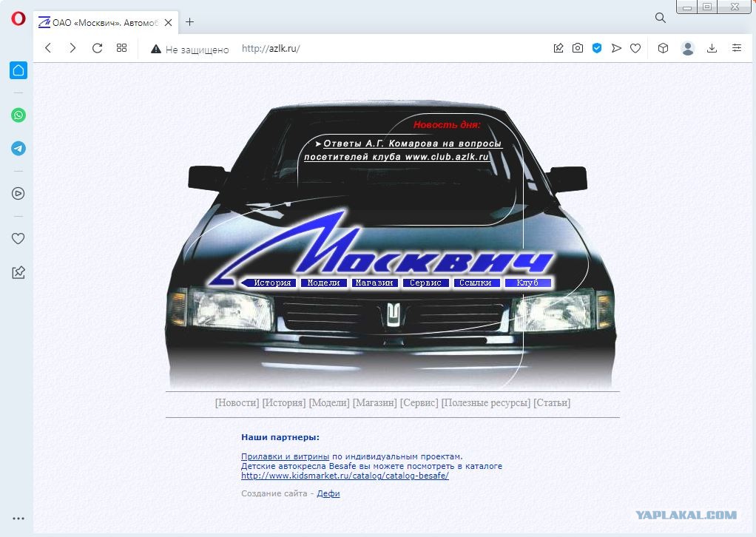
Task: Open Home in the sidebar
Action: coord(18,70)
